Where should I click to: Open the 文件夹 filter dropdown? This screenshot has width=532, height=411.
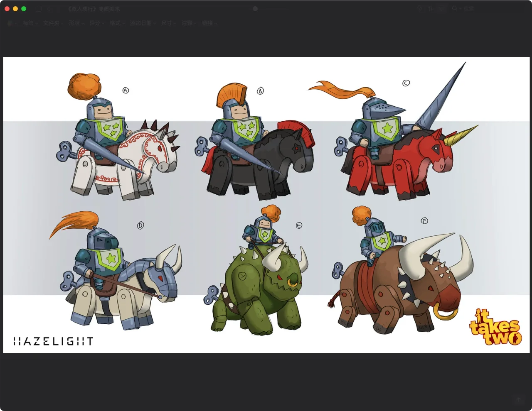pyautogui.click(x=53, y=23)
